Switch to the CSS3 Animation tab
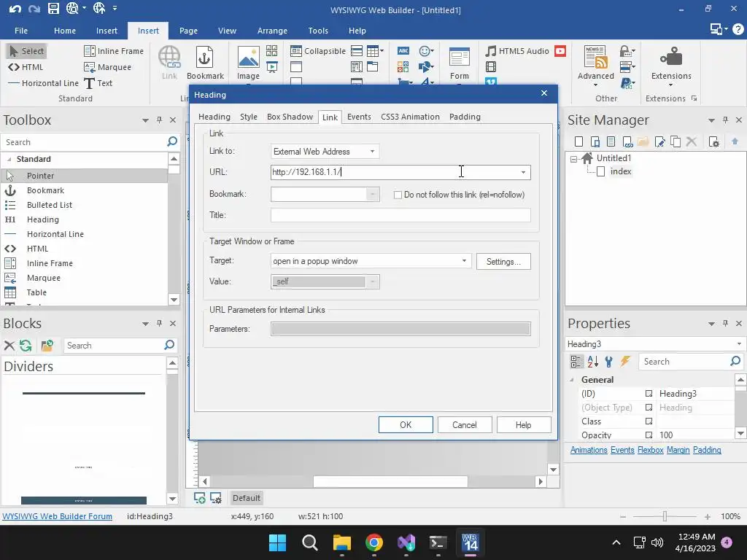This screenshot has width=747, height=560. [410, 117]
